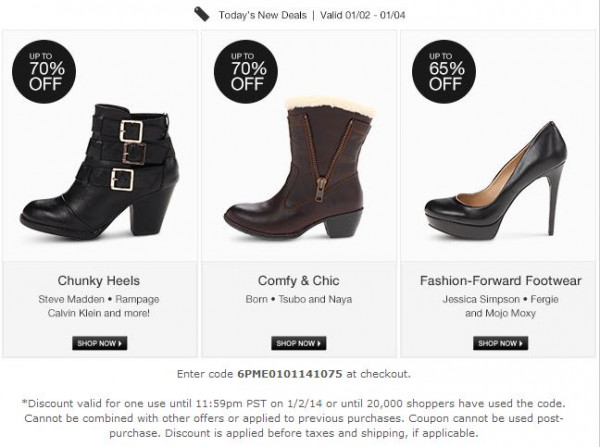The height and width of the screenshot is (447, 600).
Task: Open the Comfy & Chic heading
Action: pos(300,281)
